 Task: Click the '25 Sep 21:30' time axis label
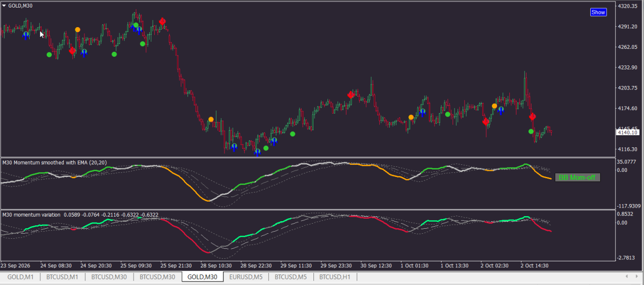(x=176, y=266)
